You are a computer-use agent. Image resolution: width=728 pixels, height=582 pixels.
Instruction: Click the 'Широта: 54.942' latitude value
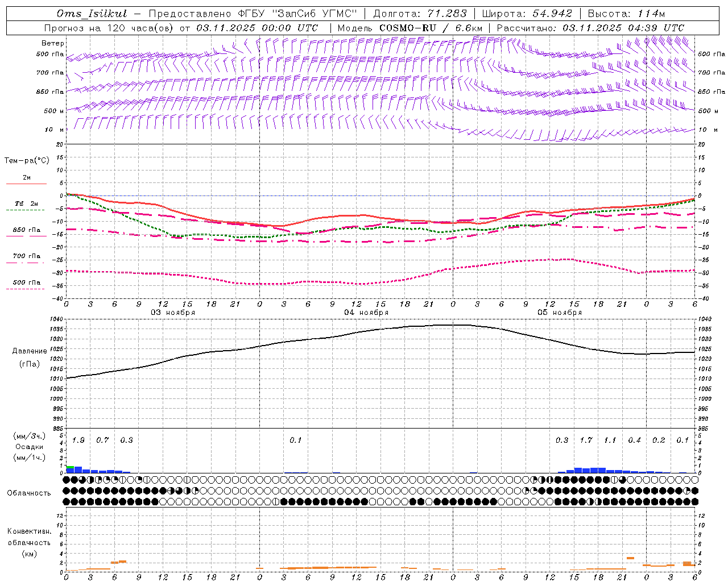coord(527,14)
